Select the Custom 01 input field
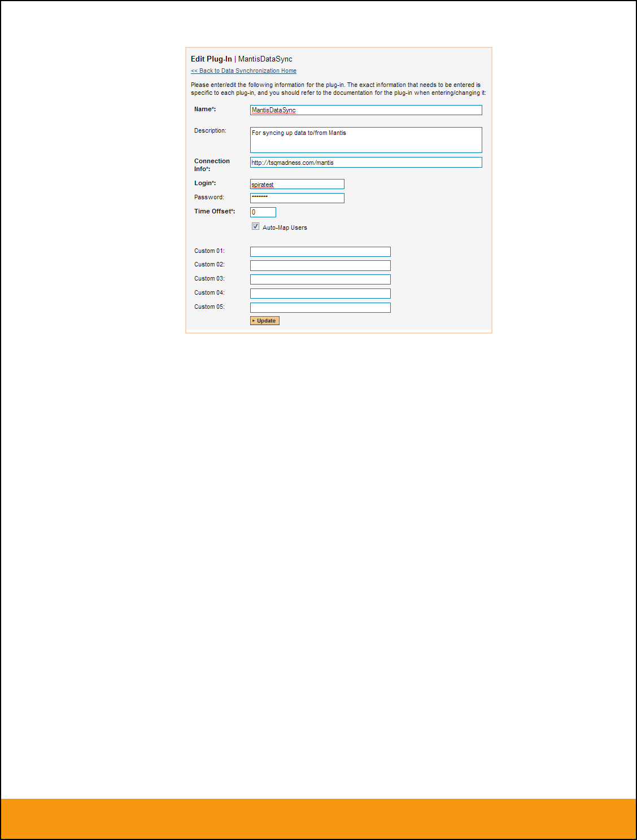637x840 pixels. click(320, 252)
